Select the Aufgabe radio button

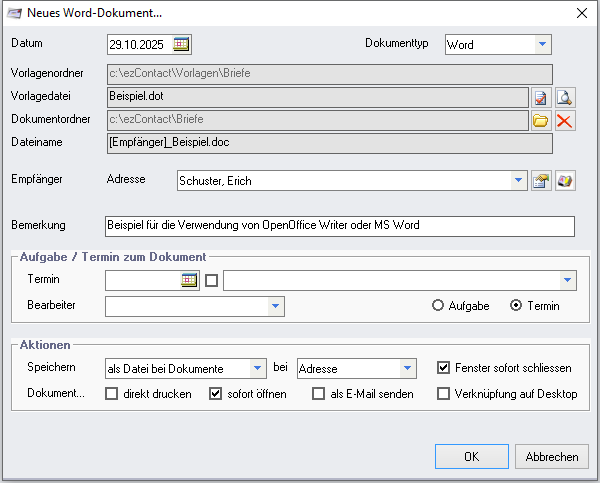(438, 306)
